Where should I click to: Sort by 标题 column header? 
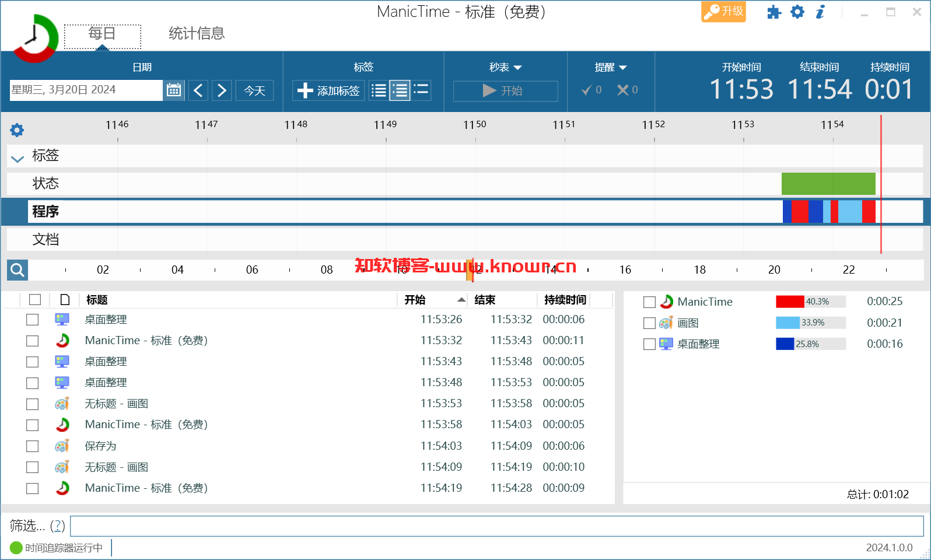pos(97,300)
